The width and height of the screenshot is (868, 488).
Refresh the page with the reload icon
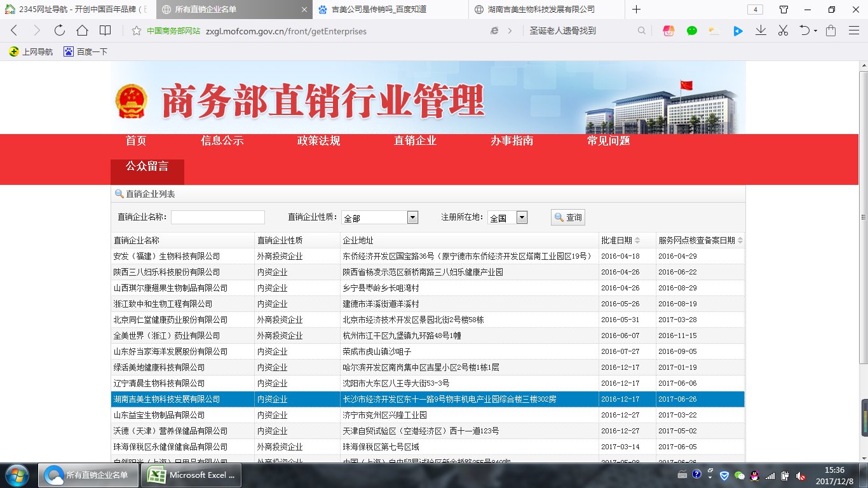point(58,30)
